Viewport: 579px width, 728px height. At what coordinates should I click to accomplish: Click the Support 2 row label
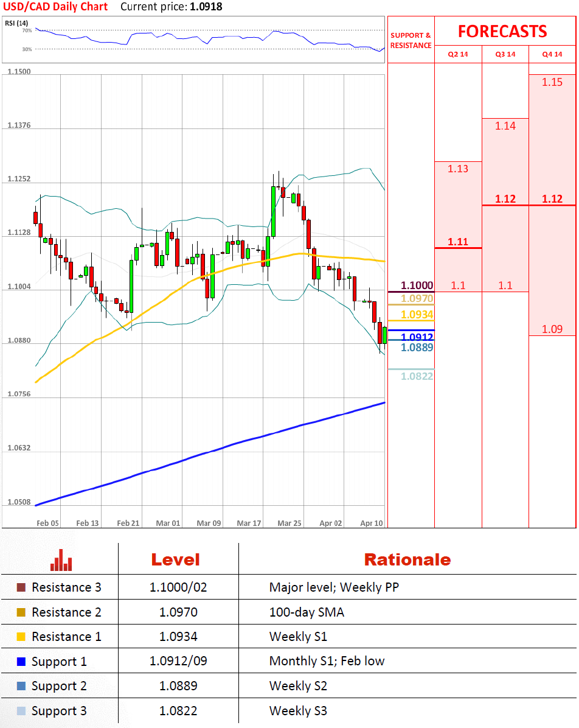59,686
